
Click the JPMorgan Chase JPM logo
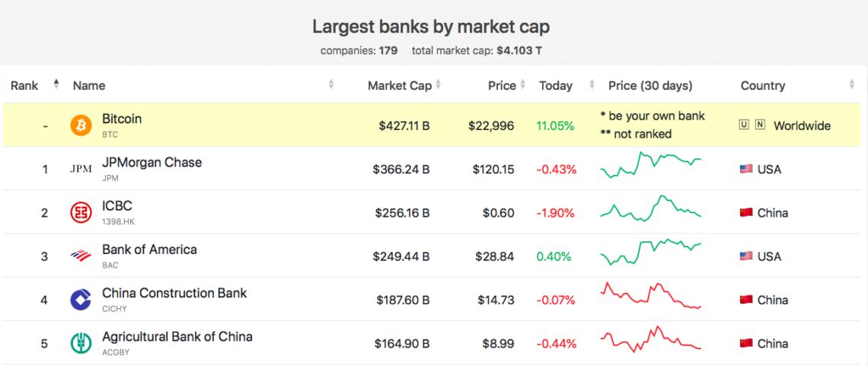point(81,169)
